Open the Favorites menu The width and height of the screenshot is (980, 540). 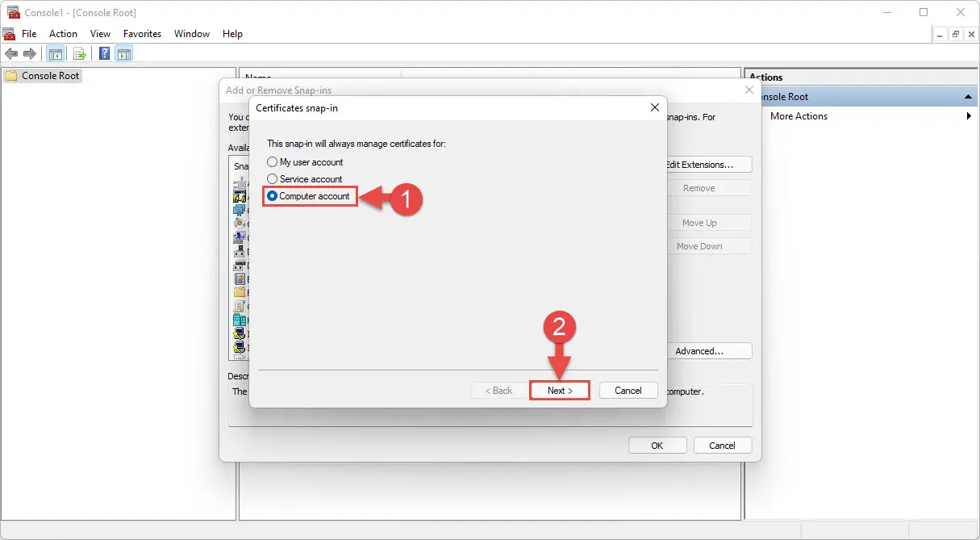(142, 33)
